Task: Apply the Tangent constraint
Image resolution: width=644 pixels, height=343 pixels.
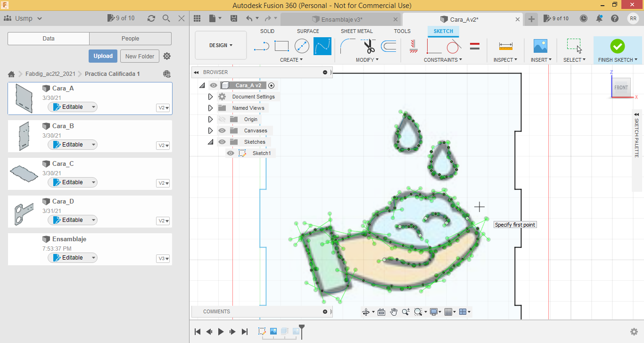Action: 454,46
